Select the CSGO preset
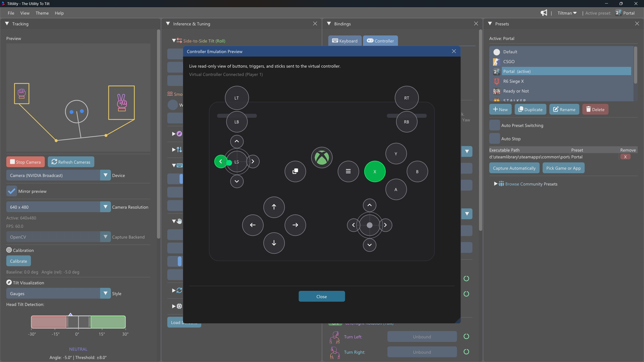This screenshot has width=644, height=362. point(561,61)
